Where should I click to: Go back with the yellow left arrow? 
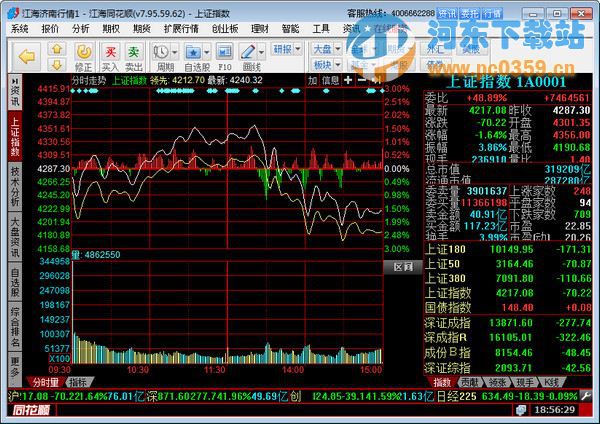(x=27, y=57)
